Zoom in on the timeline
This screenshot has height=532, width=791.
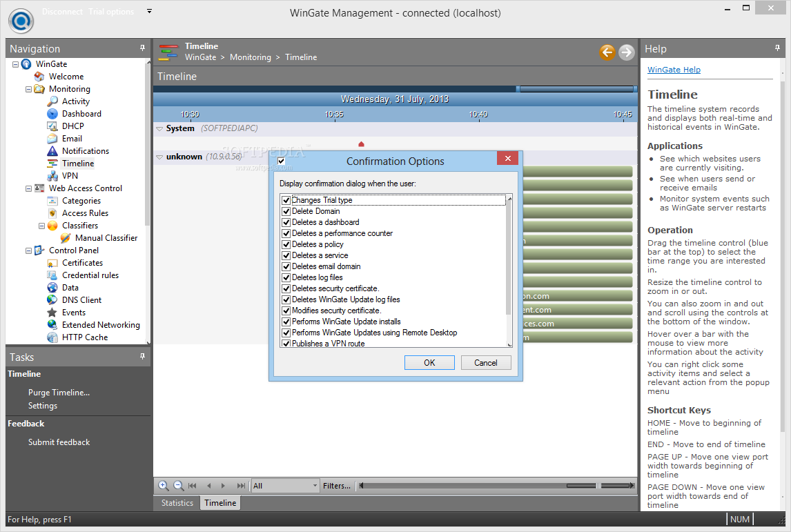164,486
